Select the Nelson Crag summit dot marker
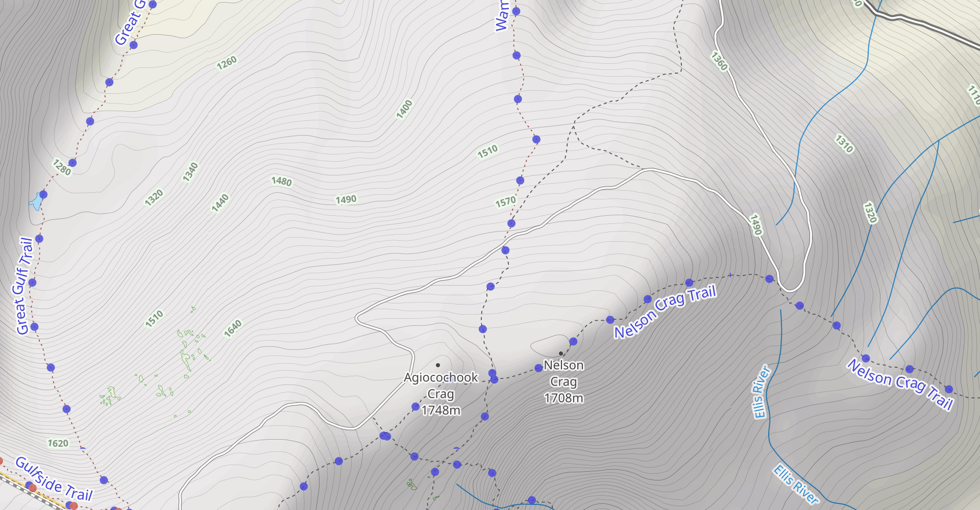This screenshot has width=980, height=510. pos(561,353)
